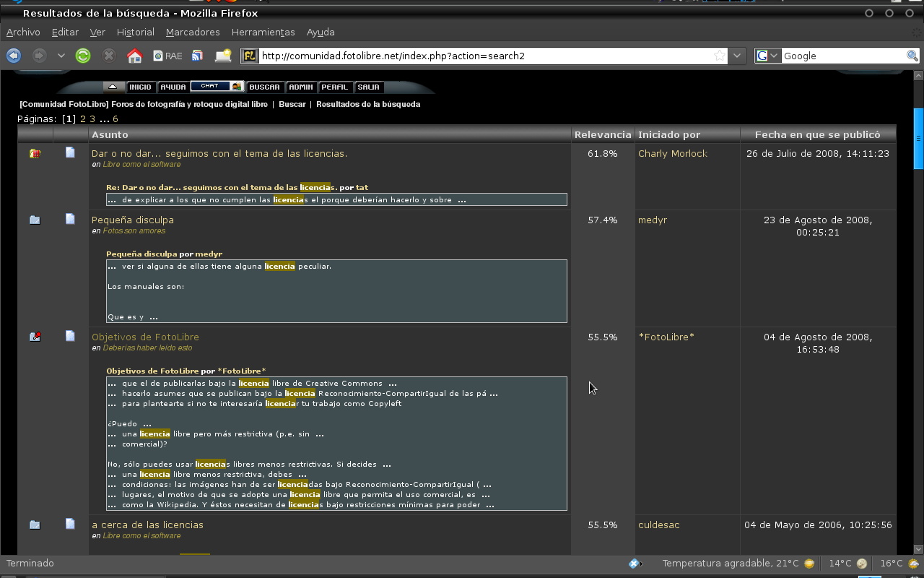This screenshot has width=924, height=578.
Task: Click the message icon of 'Dar o no dar' row
Action: coord(70,152)
